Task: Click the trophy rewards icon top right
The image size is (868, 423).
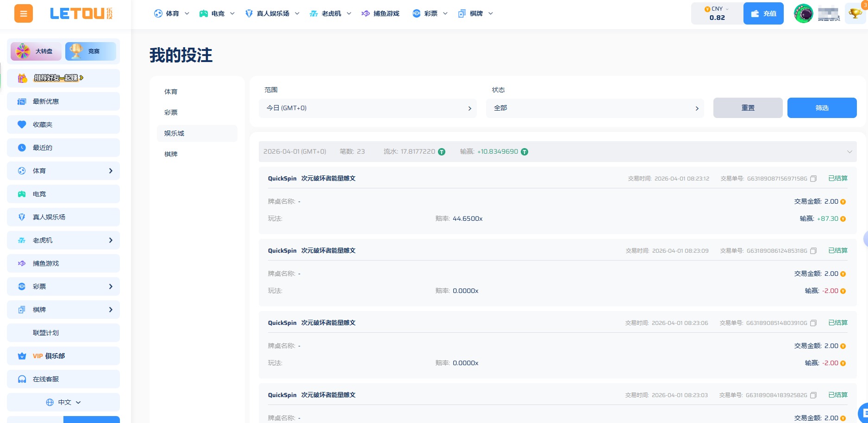Action: (855, 13)
